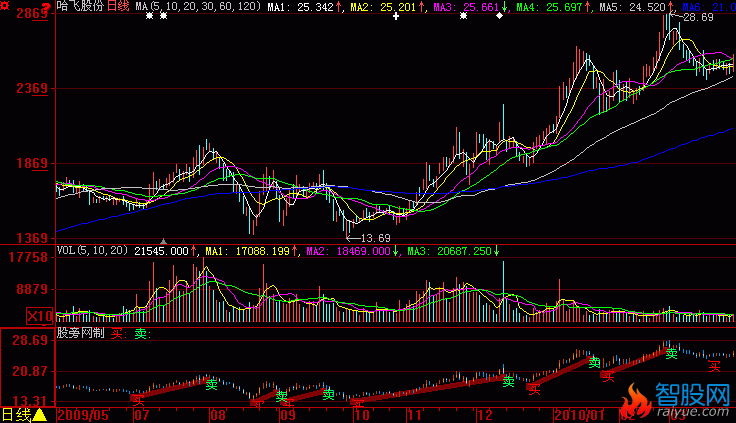The image size is (736, 423).
Task: Click the white MA1: 25.342 value
Action: point(300,7)
